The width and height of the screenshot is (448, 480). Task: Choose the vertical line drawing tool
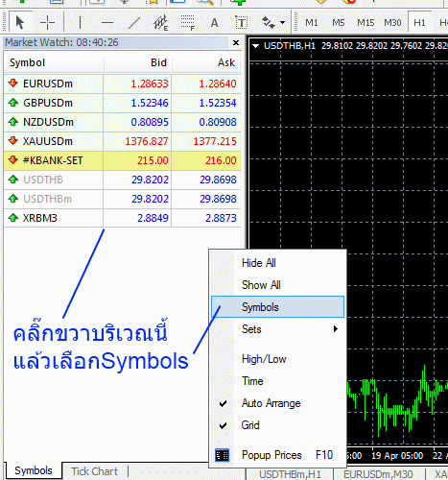80,23
